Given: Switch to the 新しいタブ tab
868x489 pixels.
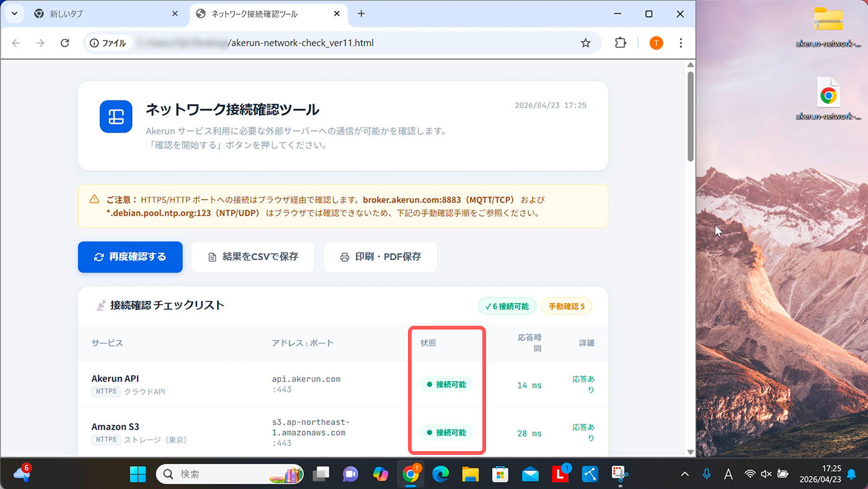Looking at the screenshot, I should [x=105, y=14].
